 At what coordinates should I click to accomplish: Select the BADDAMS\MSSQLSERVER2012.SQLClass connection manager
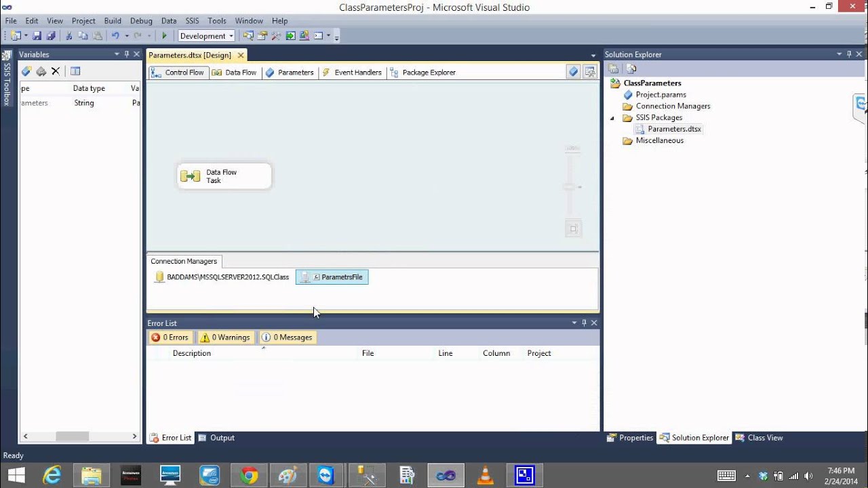point(222,277)
